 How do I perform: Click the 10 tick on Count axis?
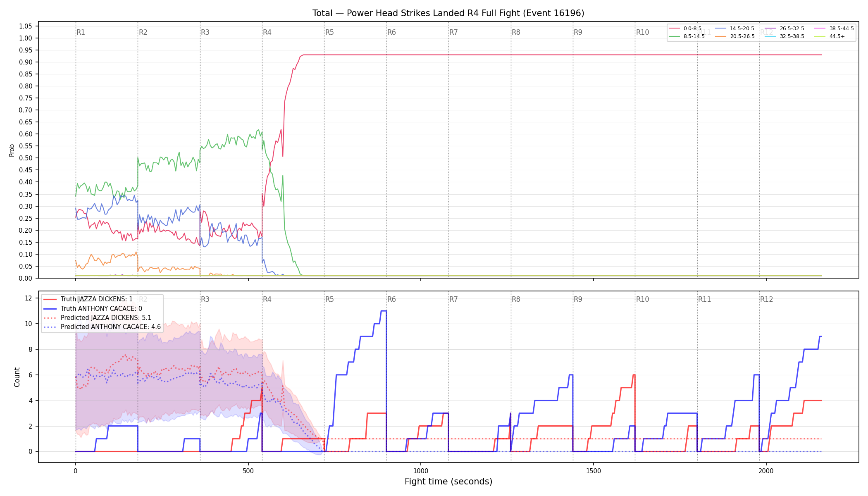(x=29, y=324)
